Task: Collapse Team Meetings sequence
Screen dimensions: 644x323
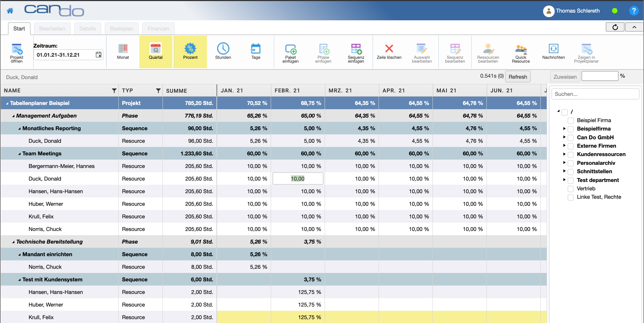Action: 20,154
